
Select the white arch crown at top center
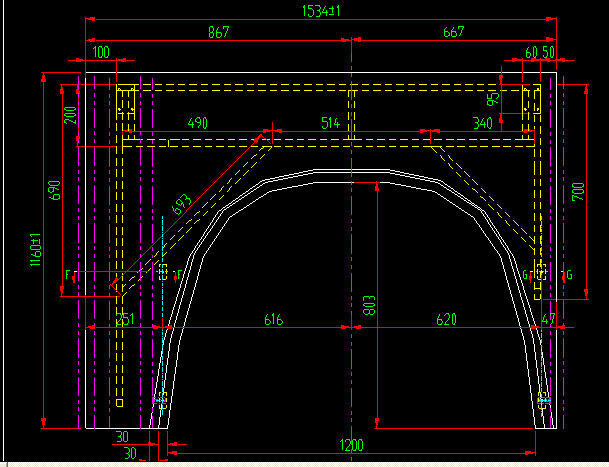tap(349, 173)
